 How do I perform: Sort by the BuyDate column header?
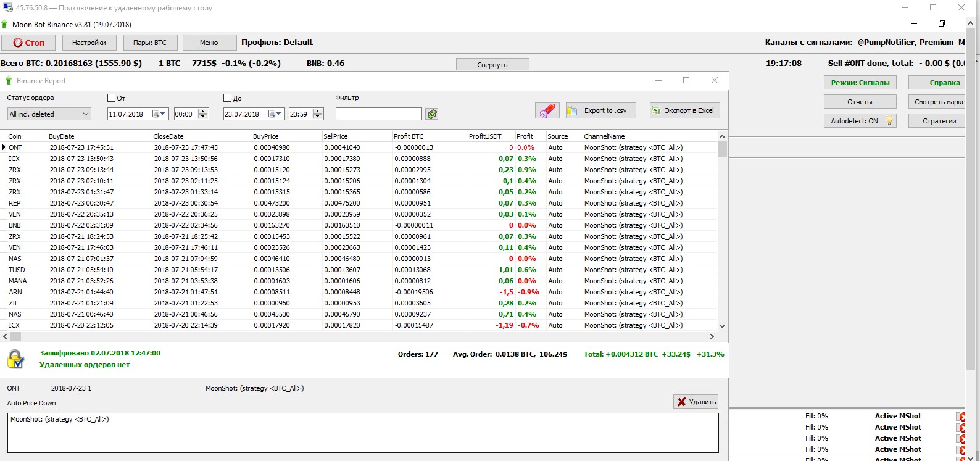pyautogui.click(x=99, y=136)
